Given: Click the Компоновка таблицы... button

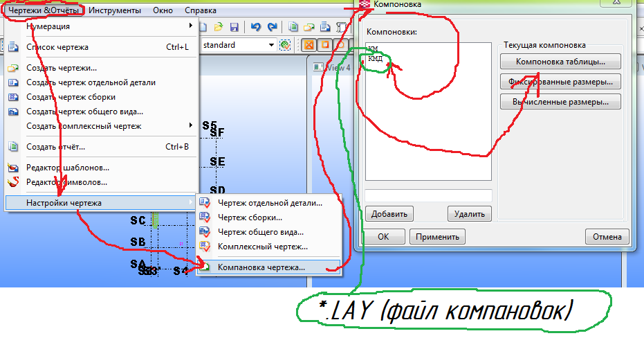Looking at the screenshot, I should point(560,62).
